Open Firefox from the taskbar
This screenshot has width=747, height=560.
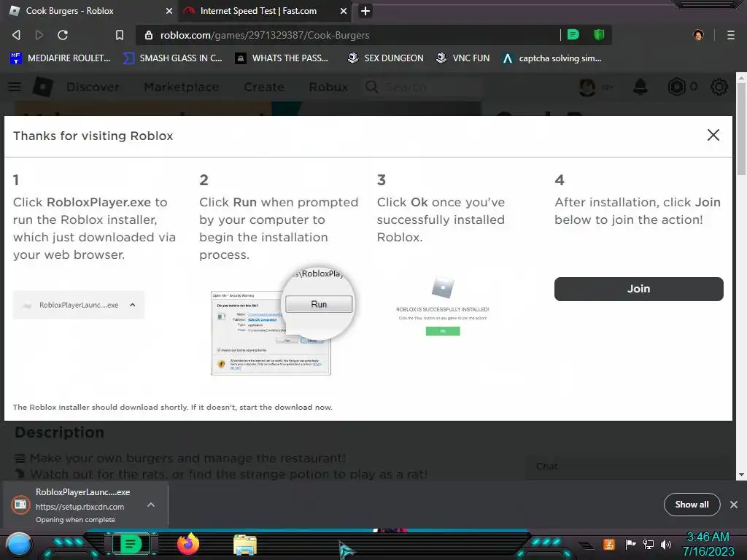click(x=187, y=544)
